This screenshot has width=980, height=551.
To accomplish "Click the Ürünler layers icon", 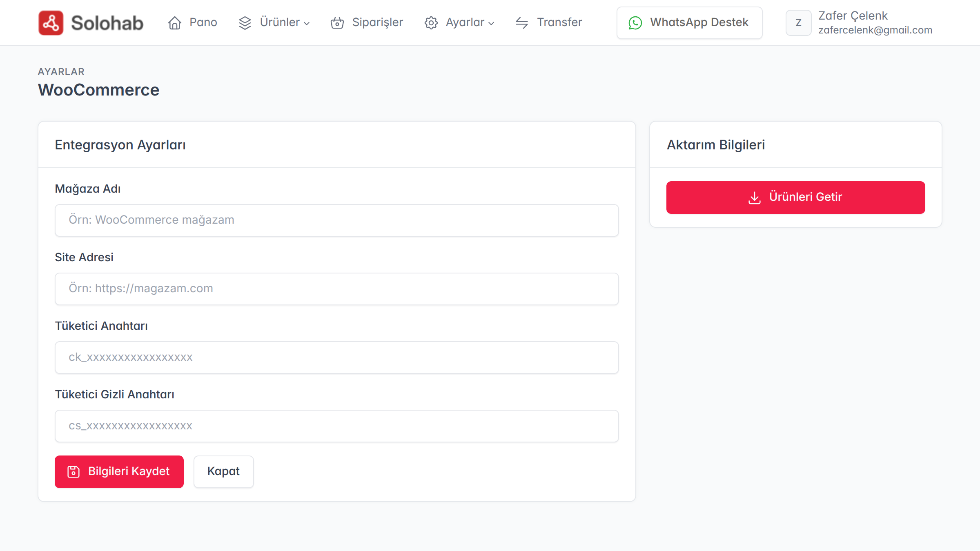I will point(245,23).
